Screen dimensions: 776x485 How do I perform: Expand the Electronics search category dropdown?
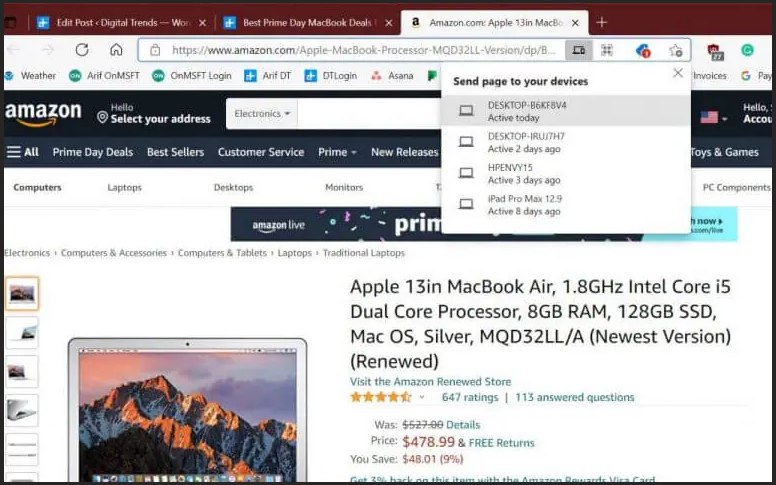262,113
